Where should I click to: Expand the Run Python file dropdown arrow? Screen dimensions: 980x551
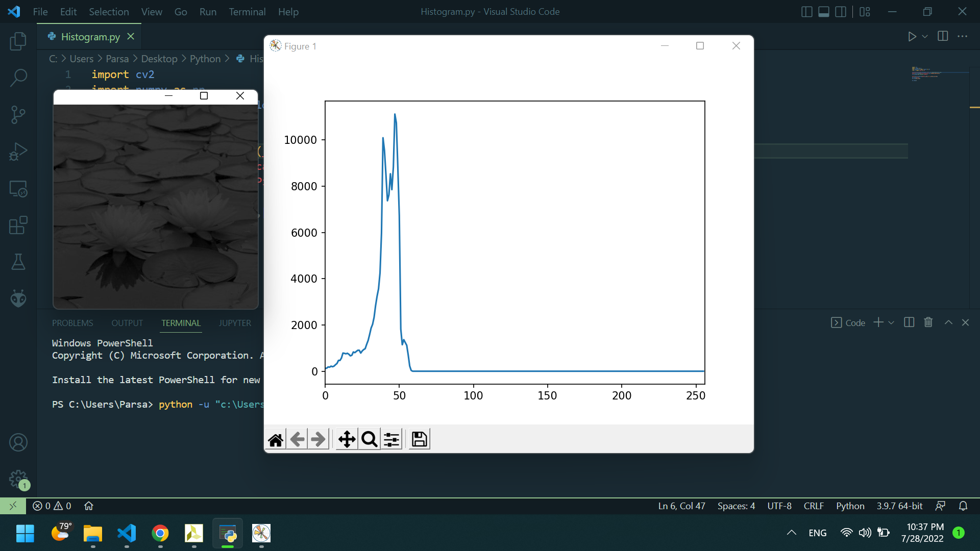tap(925, 36)
